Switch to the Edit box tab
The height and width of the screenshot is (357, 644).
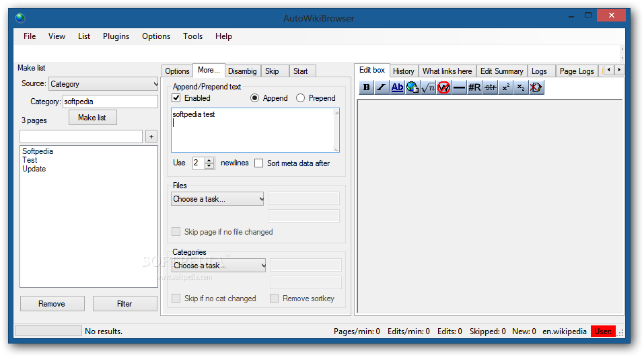pyautogui.click(x=371, y=70)
